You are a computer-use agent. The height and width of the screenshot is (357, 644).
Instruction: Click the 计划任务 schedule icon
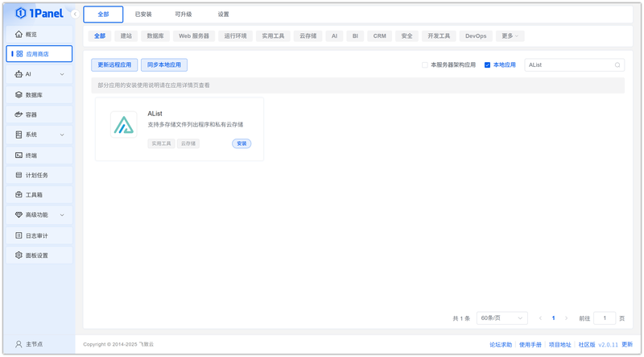pyautogui.click(x=19, y=175)
